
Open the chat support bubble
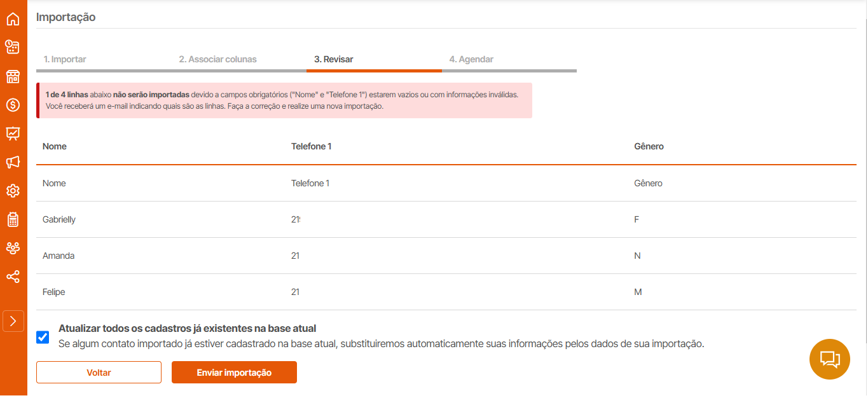tap(830, 359)
